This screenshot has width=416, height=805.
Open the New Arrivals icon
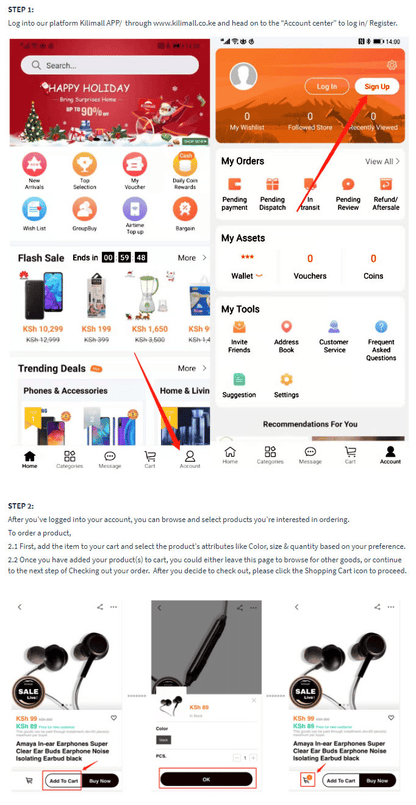click(x=34, y=165)
